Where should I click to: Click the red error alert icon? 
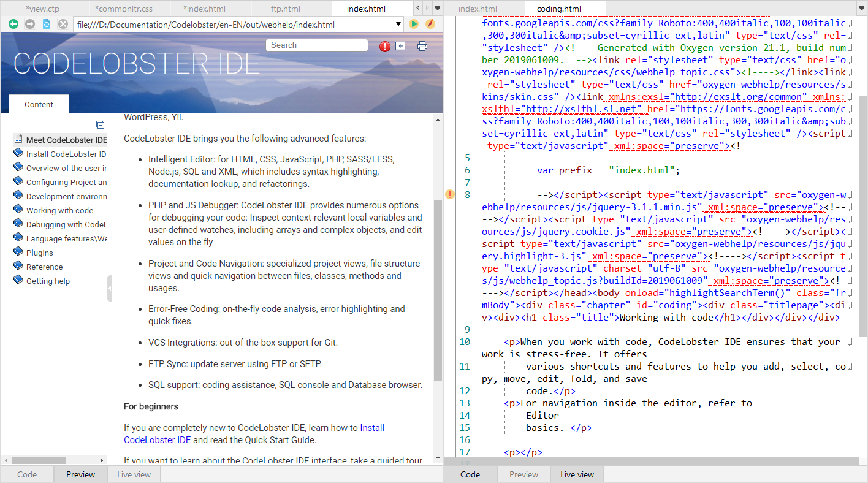384,46
